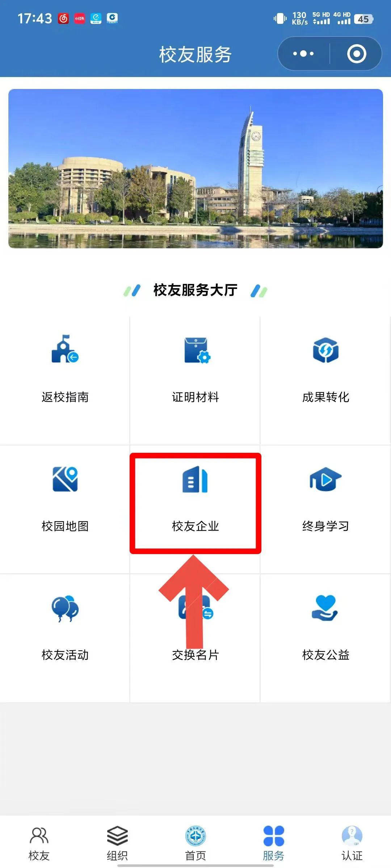Tap the battery indicator in status bar

(x=363, y=19)
